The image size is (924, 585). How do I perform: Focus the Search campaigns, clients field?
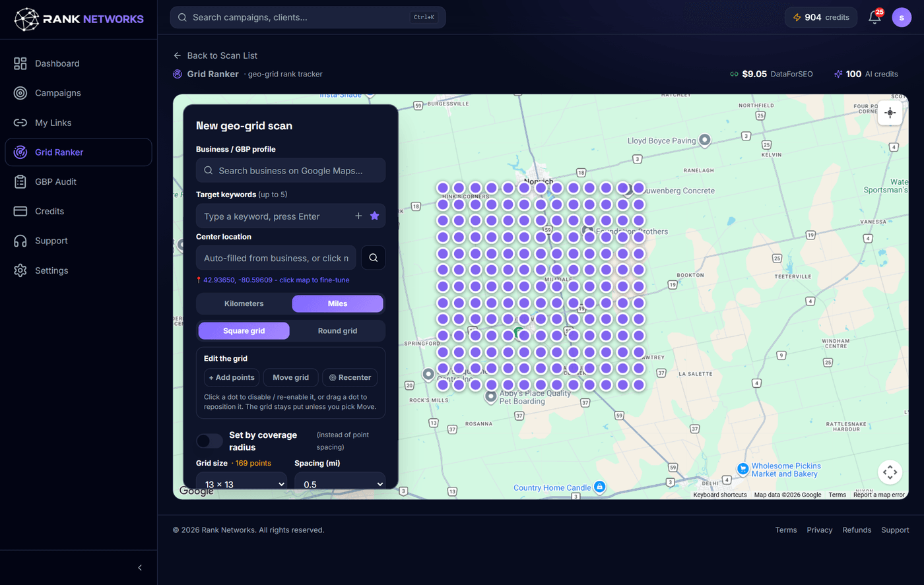pyautogui.click(x=308, y=17)
